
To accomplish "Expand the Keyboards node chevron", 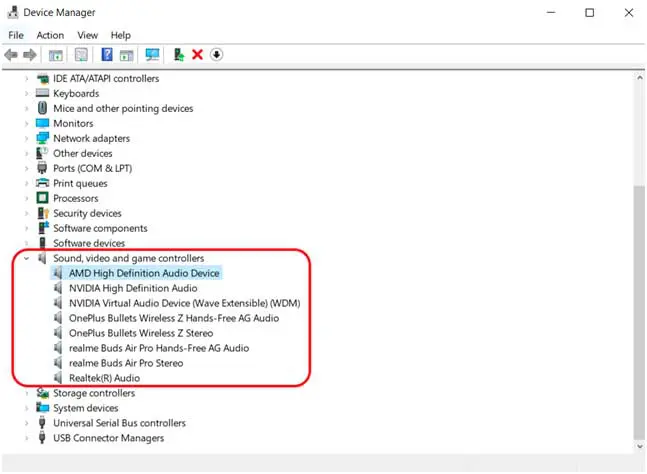I will pos(26,93).
